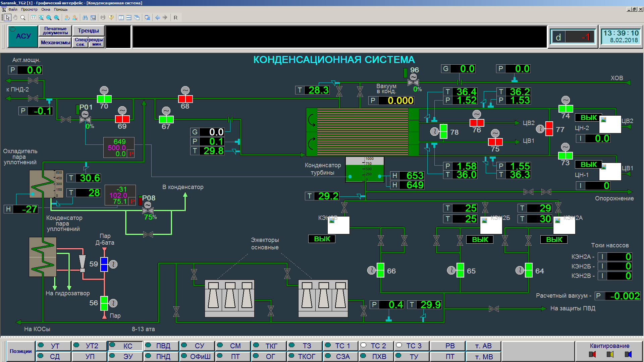Select blue valve 59
This screenshot has height=362, width=644.
pos(104,264)
